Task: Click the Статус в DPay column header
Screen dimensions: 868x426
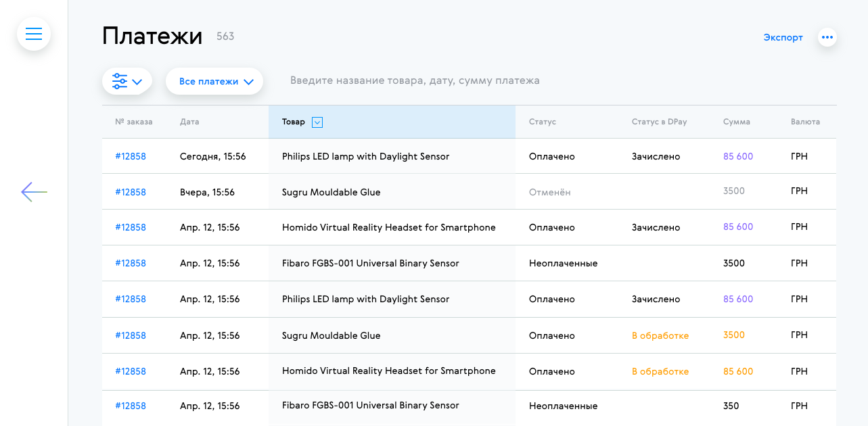Action: (x=659, y=122)
